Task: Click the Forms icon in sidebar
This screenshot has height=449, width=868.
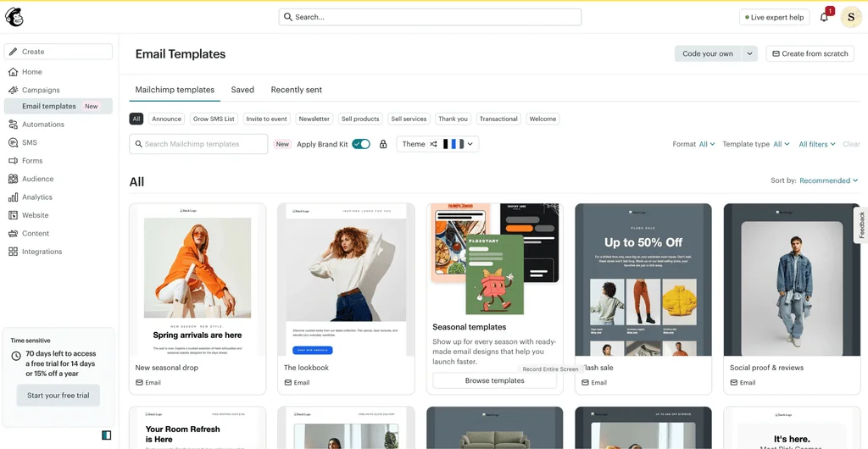Action: 14,161
